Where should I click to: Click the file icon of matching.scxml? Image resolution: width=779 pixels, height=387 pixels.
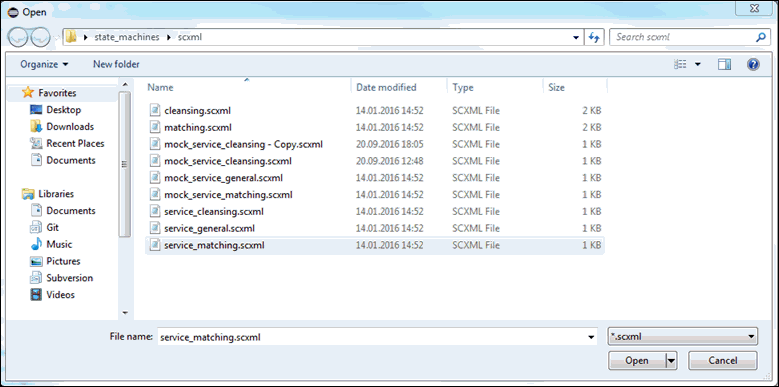156,127
